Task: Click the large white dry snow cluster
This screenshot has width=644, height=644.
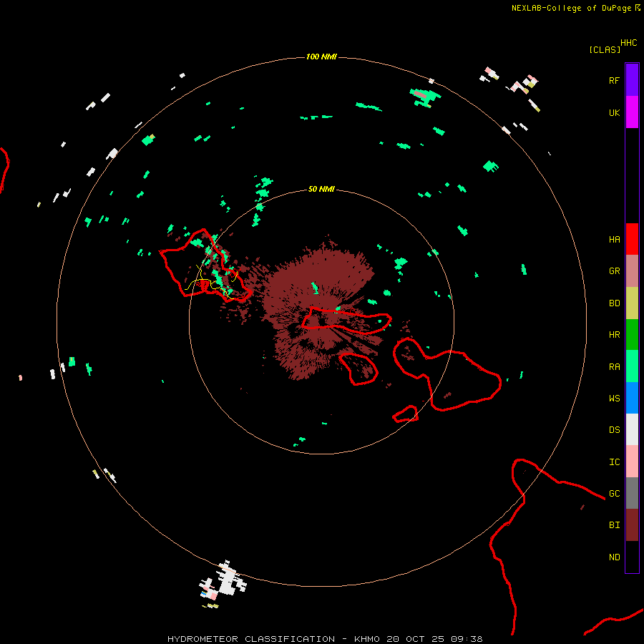Action: click(224, 582)
